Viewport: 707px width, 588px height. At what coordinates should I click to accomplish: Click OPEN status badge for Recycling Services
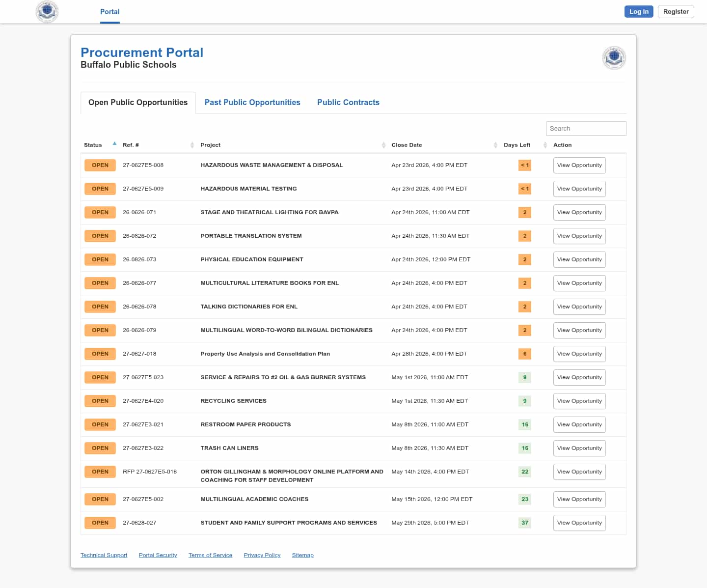tap(100, 401)
